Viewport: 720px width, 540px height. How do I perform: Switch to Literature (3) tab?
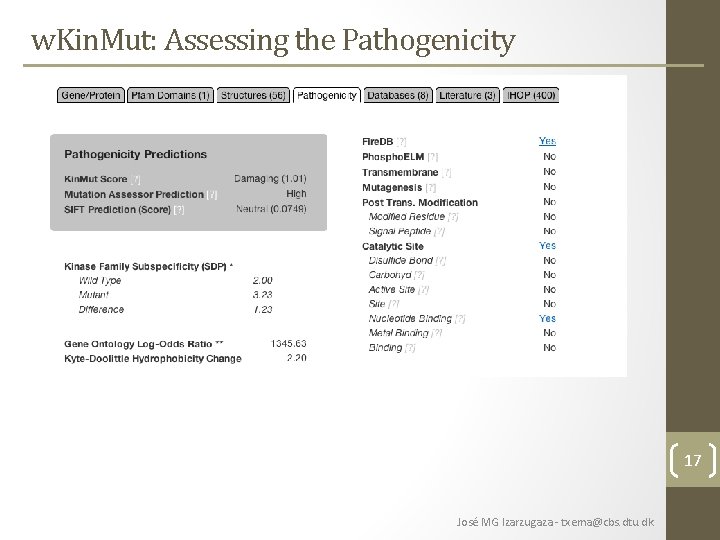tap(467, 95)
